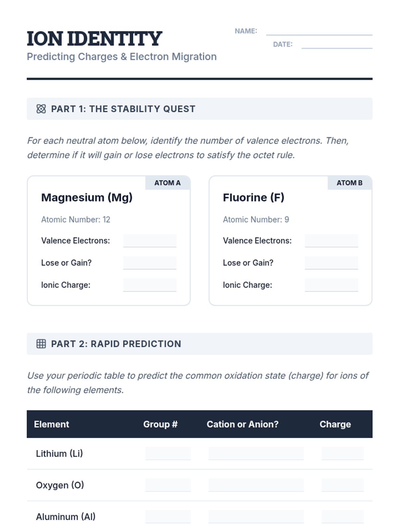Click Lithium Charge field
The height and width of the screenshot is (532, 399).
[342, 453]
